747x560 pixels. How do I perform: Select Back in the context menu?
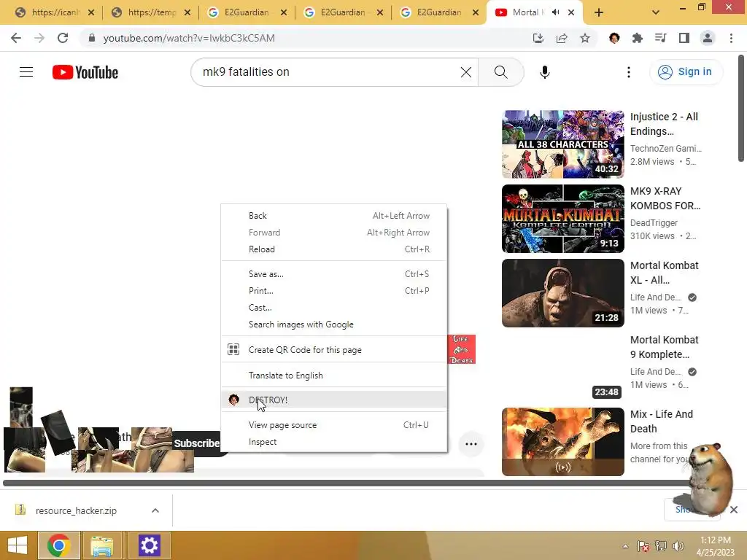point(334,216)
